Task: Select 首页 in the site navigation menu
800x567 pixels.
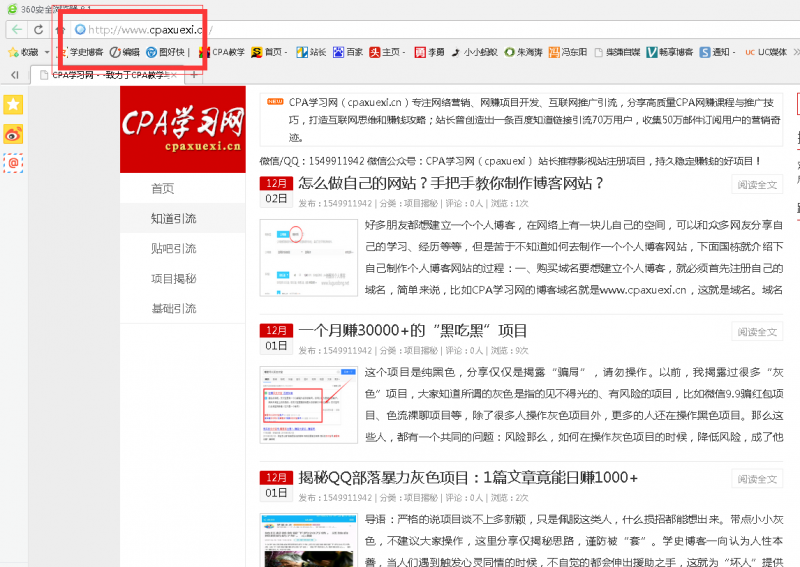Action: 162,188
